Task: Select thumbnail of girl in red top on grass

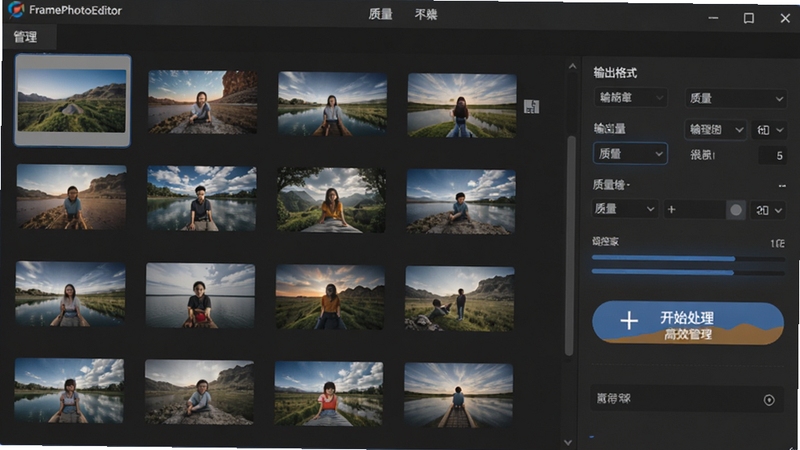Action: click(x=329, y=394)
